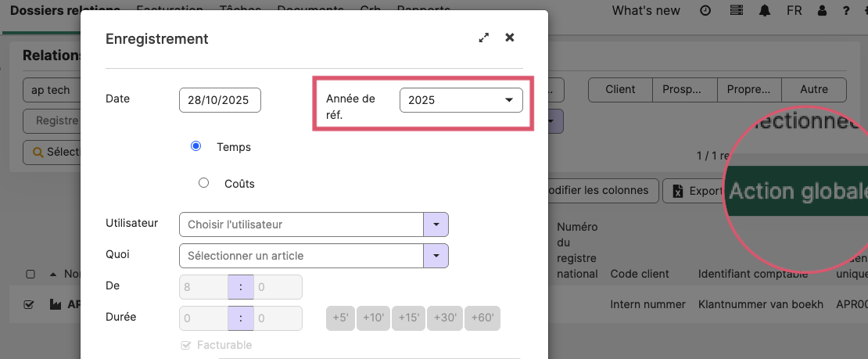The height and width of the screenshot is (359, 868).
Task: Click the Identifiant comptable column header
Action: (x=753, y=274)
